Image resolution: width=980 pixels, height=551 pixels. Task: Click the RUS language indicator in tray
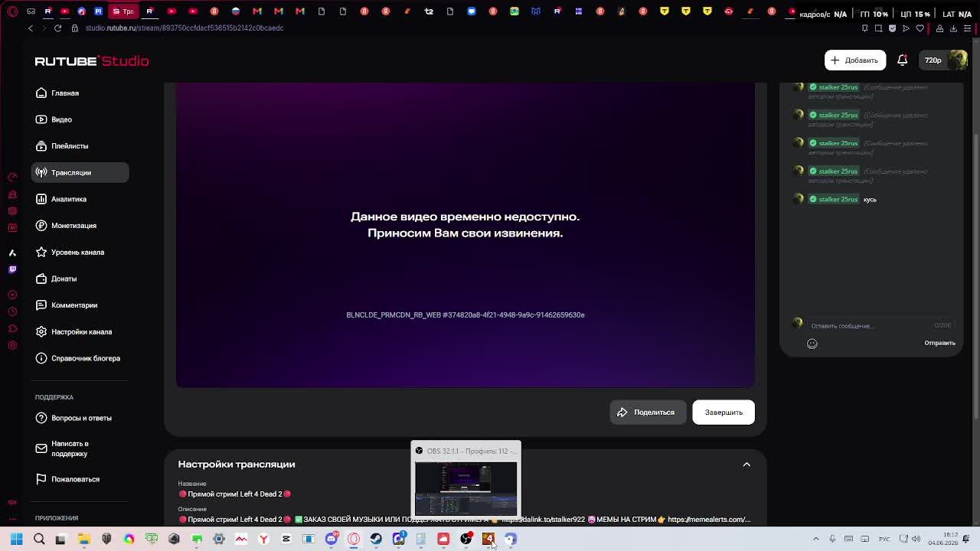pos(884,540)
